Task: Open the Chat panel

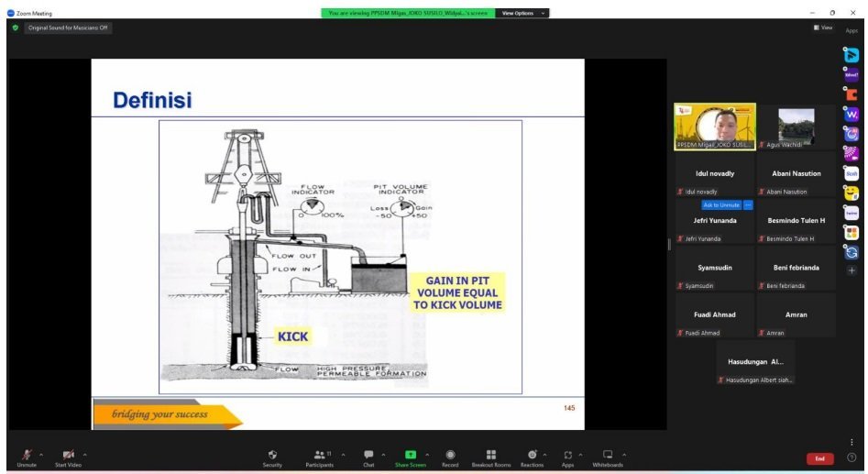Action: [368, 456]
